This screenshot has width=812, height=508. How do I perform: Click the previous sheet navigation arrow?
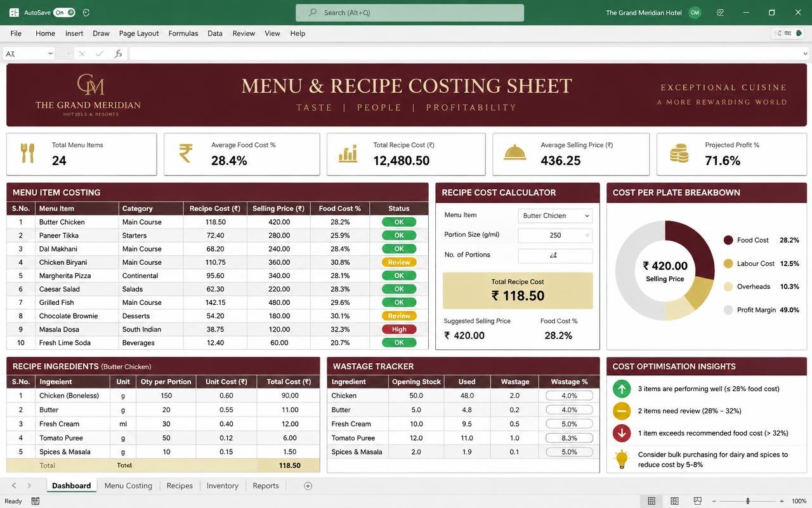pyautogui.click(x=14, y=486)
